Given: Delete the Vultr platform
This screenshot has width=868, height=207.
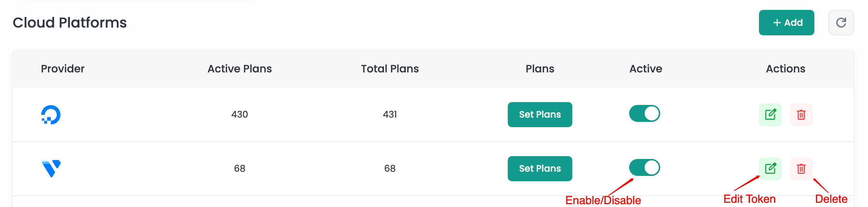Looking at the screenshot, I should pos(801,168).
